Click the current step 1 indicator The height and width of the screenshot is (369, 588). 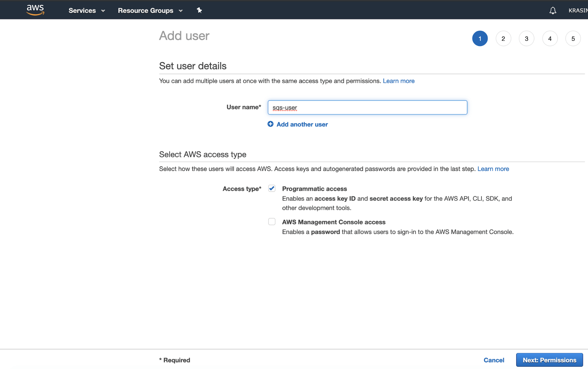point(480,39)
